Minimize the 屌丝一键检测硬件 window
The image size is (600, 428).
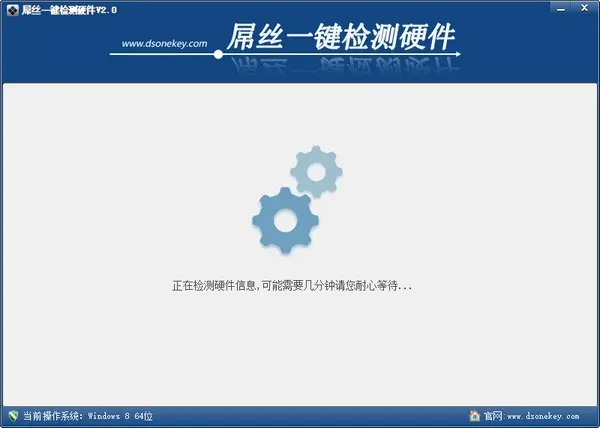[x=561, y=8]
